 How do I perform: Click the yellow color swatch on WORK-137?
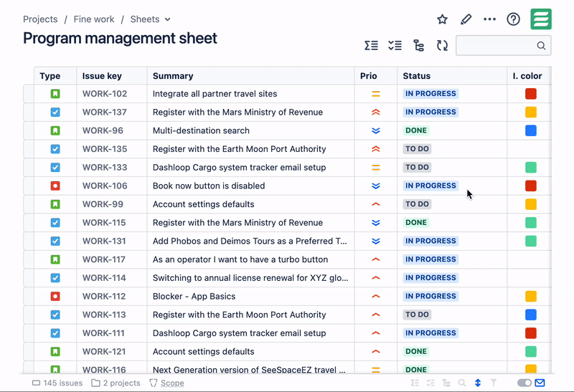[x=531, y=113]
